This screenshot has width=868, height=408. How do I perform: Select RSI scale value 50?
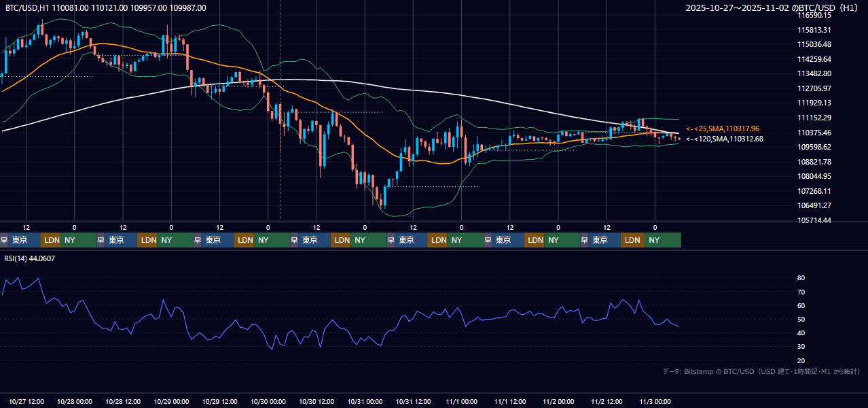[801, 319]
